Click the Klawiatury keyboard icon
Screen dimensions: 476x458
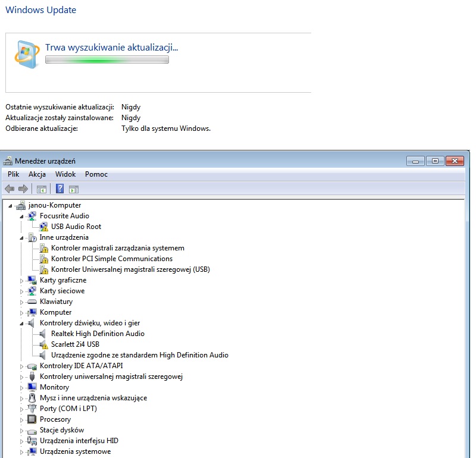point(32,302)
